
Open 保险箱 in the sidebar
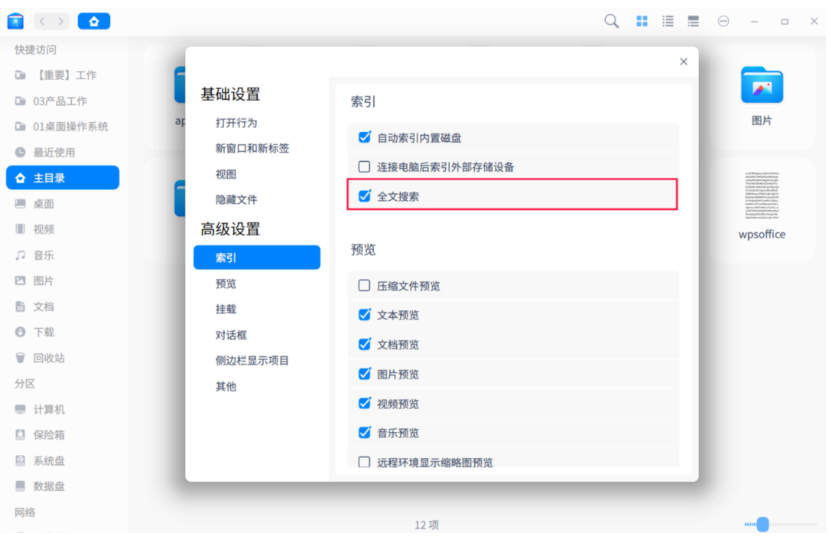pos(63,435)
